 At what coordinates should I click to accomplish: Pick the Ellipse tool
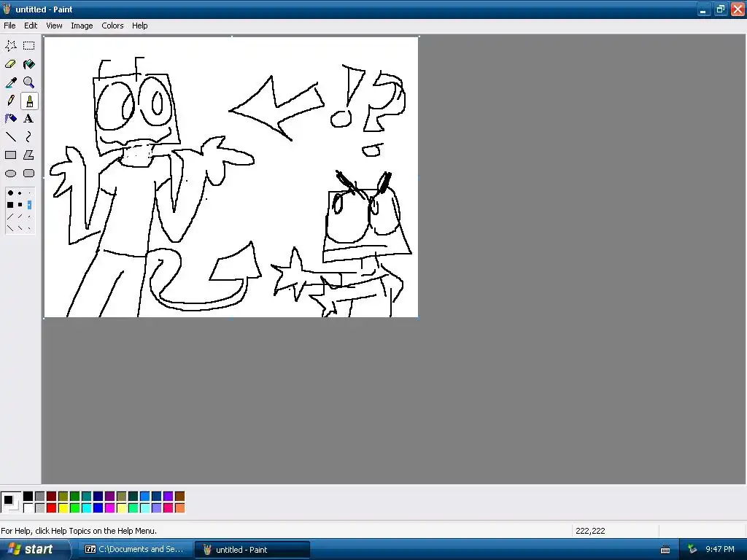10,174
